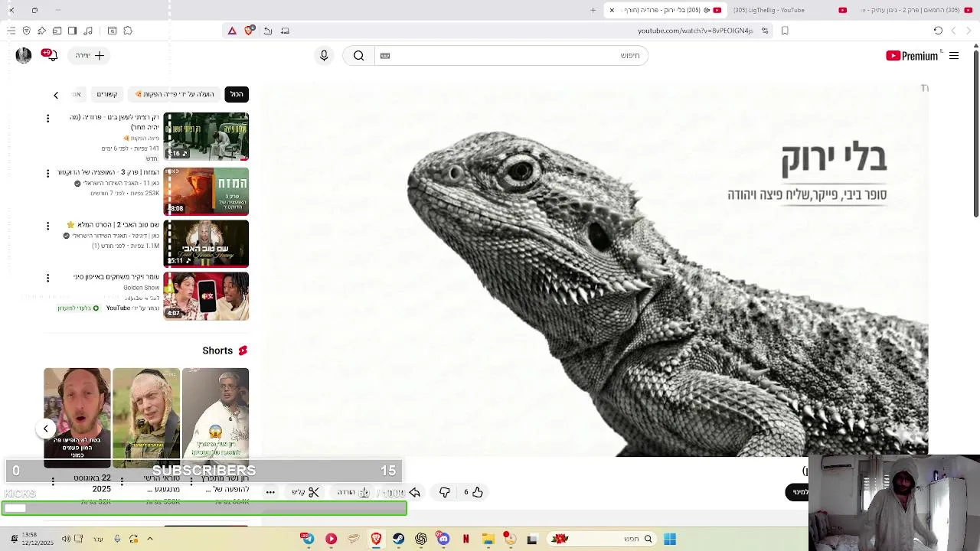Show hidden system tray icons

pos(150,539)
